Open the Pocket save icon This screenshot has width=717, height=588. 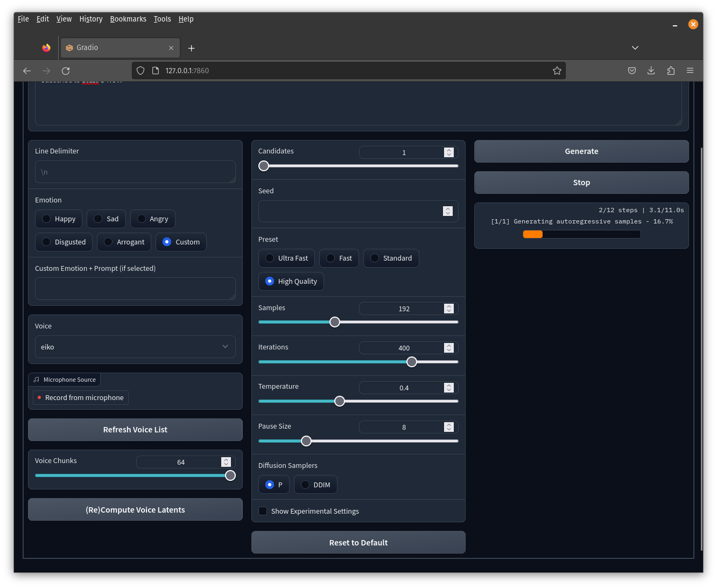tap(632, 71)
